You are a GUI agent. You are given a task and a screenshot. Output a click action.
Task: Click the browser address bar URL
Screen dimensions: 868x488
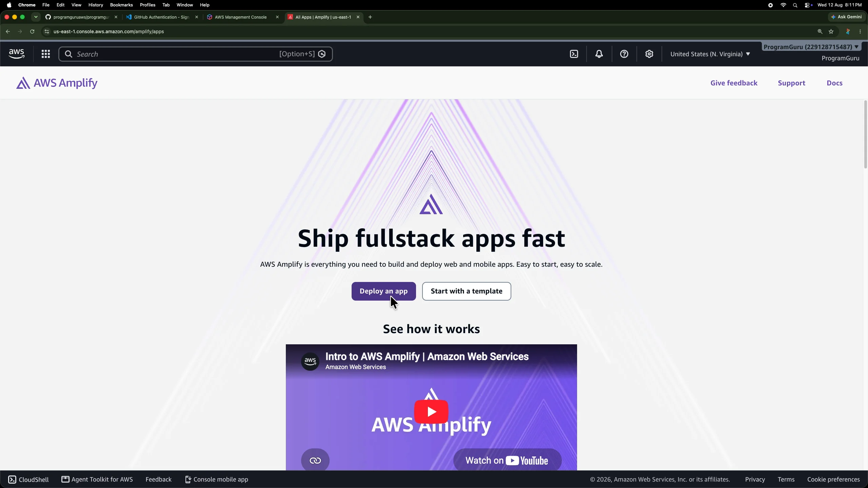click(108, 32)
